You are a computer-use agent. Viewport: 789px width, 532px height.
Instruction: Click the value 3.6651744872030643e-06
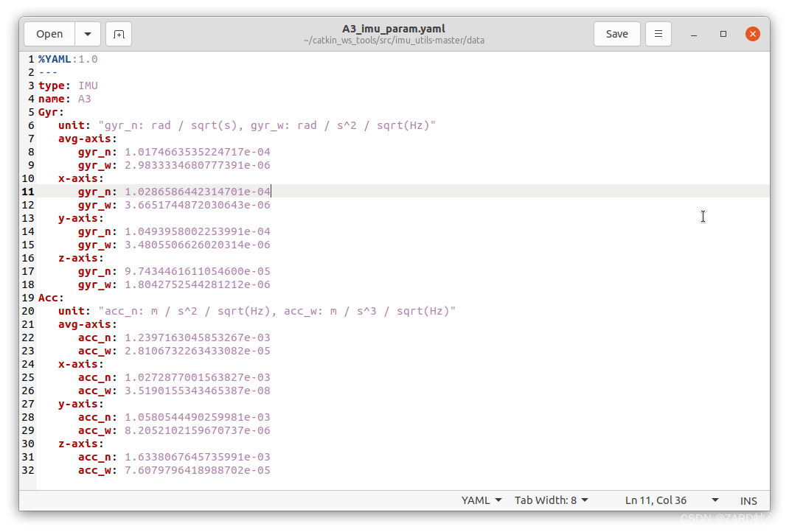[198, 205]
